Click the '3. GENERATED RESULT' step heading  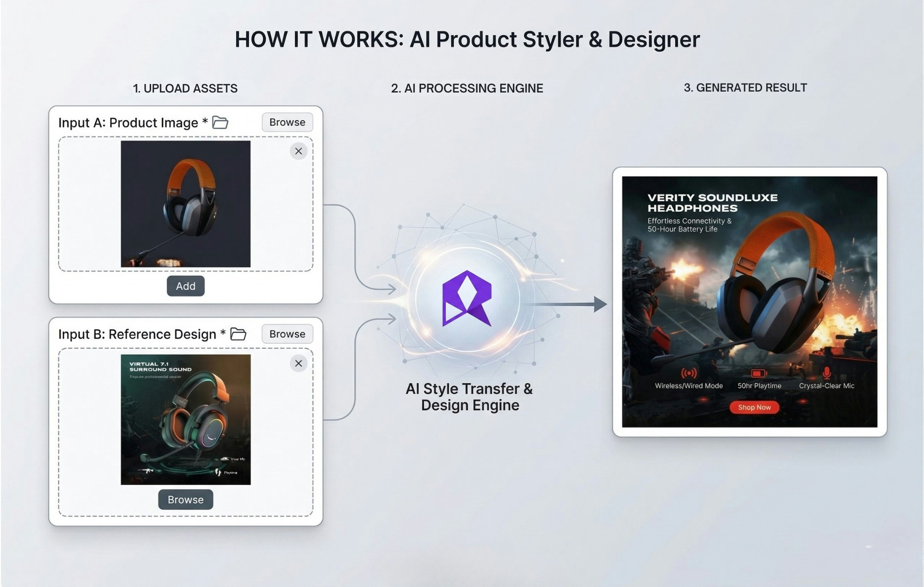point(745,88)
